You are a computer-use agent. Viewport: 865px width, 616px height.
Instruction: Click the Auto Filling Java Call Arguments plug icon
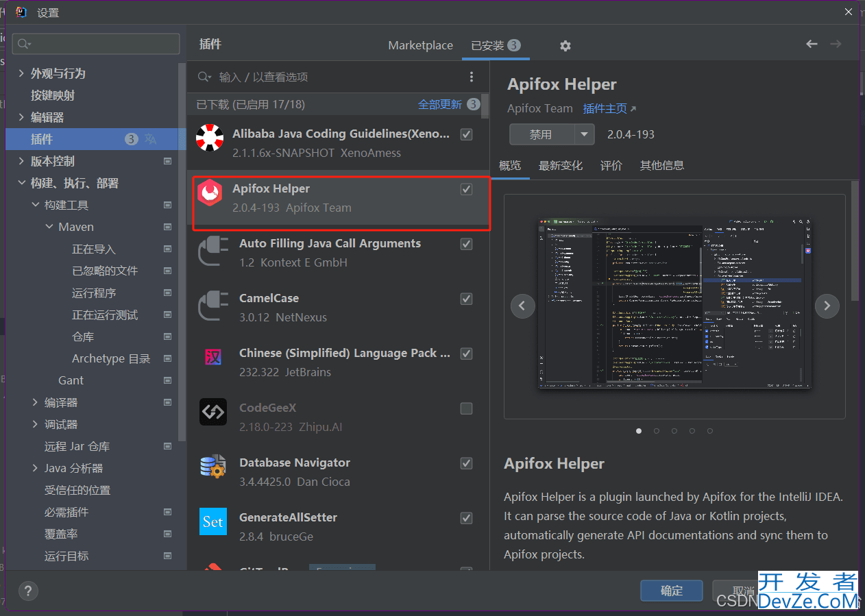213,251
